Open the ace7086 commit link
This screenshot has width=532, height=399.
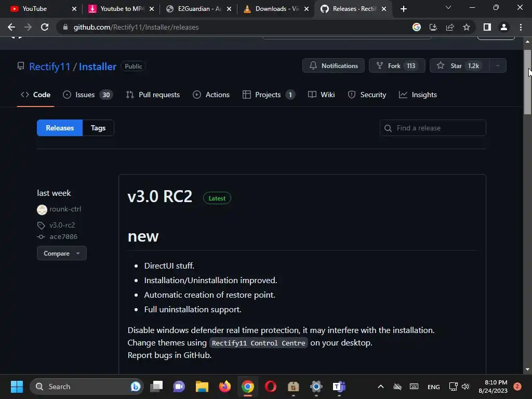tap(63, 236)
